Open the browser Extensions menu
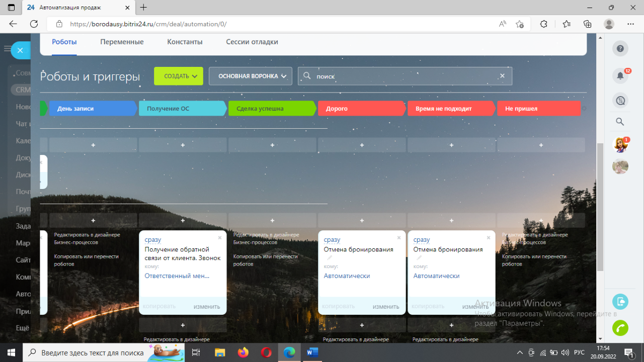Viewport: 644px width, 362px height. pyautogui.click(x=543, y=24)
